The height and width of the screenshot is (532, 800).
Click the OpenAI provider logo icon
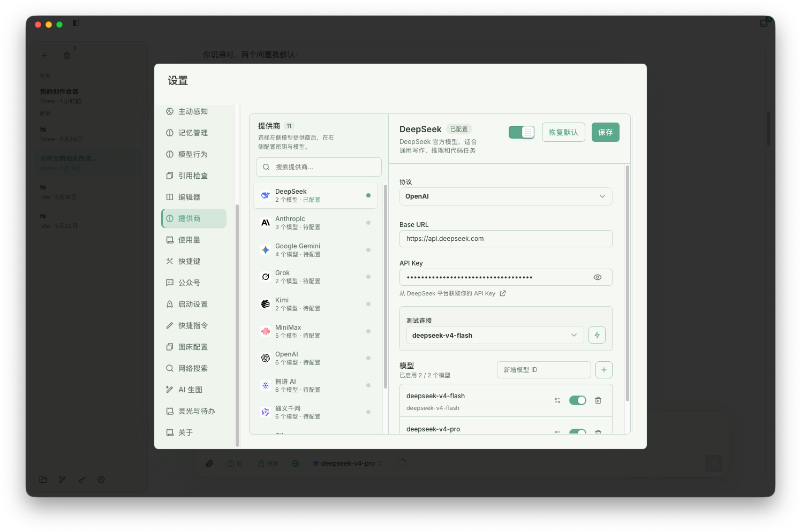(x=265, y=358)
